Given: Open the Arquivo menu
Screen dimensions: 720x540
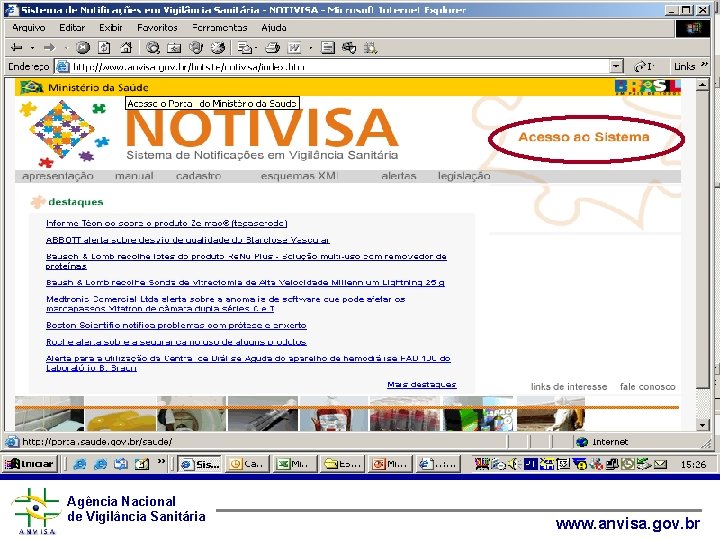Looking at the screenshot, I should [x=28, y=28].
